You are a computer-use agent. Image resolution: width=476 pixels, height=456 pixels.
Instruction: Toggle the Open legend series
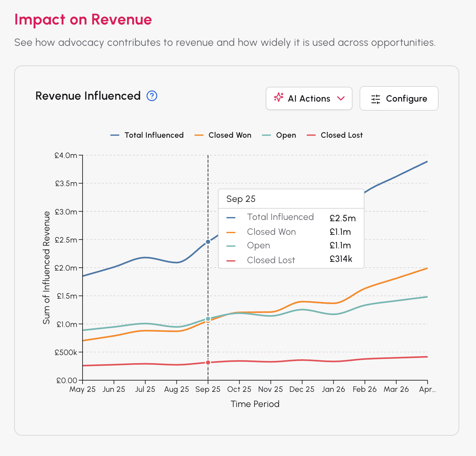[x=279, y=135]
